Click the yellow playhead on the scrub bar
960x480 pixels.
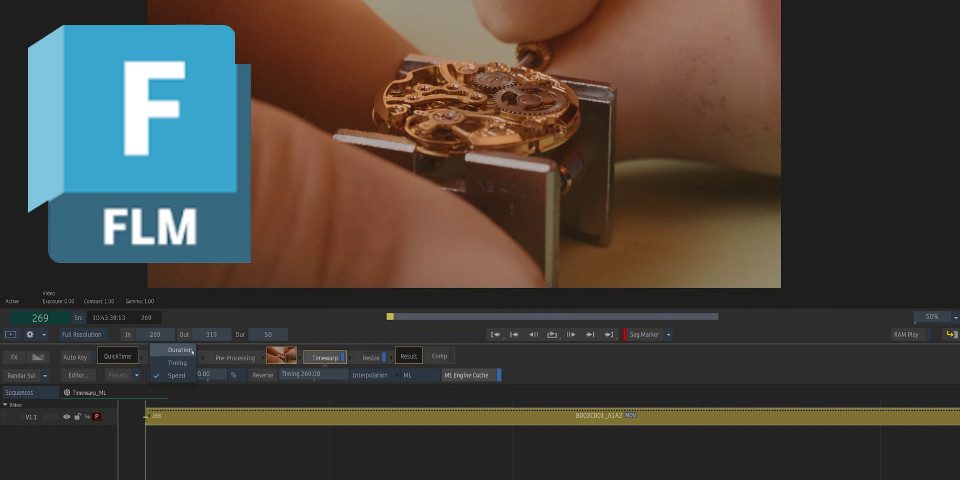390,317
